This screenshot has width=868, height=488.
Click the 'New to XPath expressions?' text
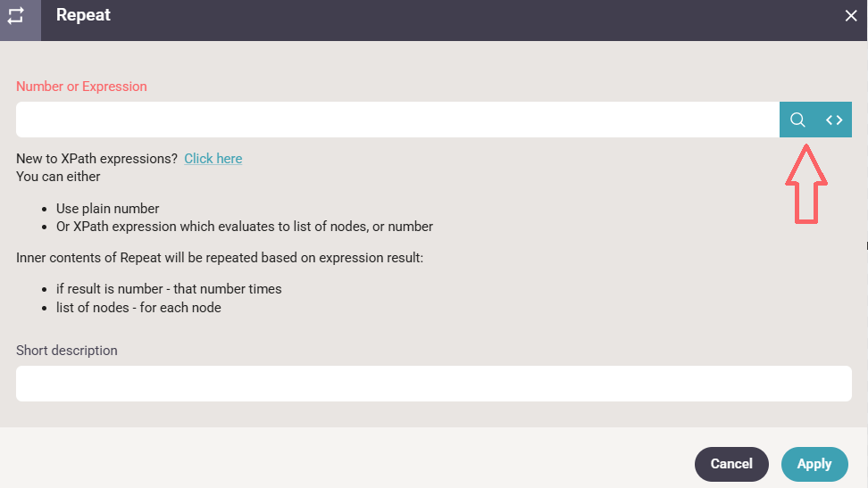coord(96,159)
